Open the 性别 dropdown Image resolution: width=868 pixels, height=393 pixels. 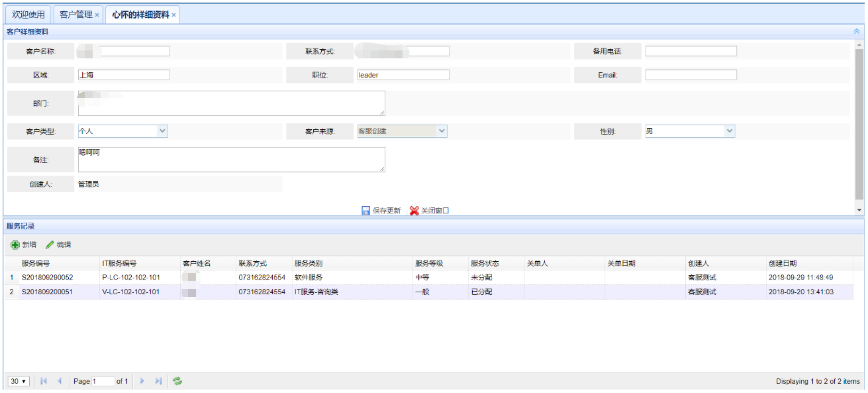coord(729,131)
